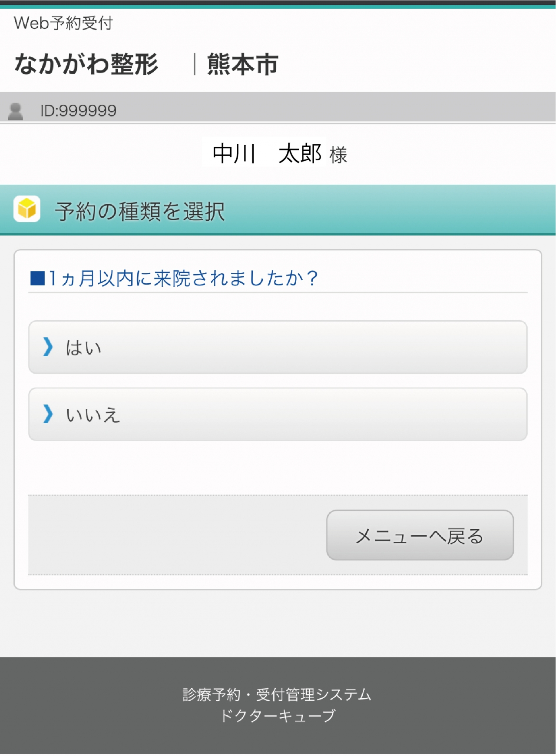Click the 診療予約・受付管理システム footer text
Image resolution: width=556 pixels, height=756 pixels.
(x=277, y=695)
